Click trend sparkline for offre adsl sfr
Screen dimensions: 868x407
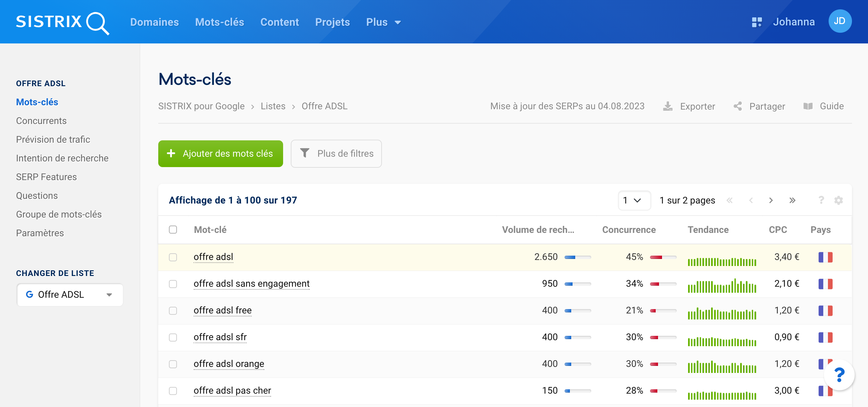click(722, 342)
